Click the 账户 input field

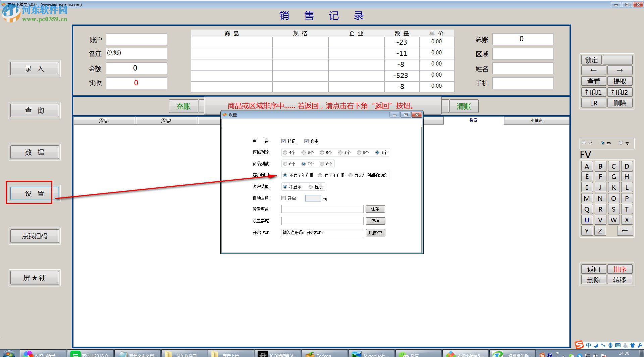point(137,39)
